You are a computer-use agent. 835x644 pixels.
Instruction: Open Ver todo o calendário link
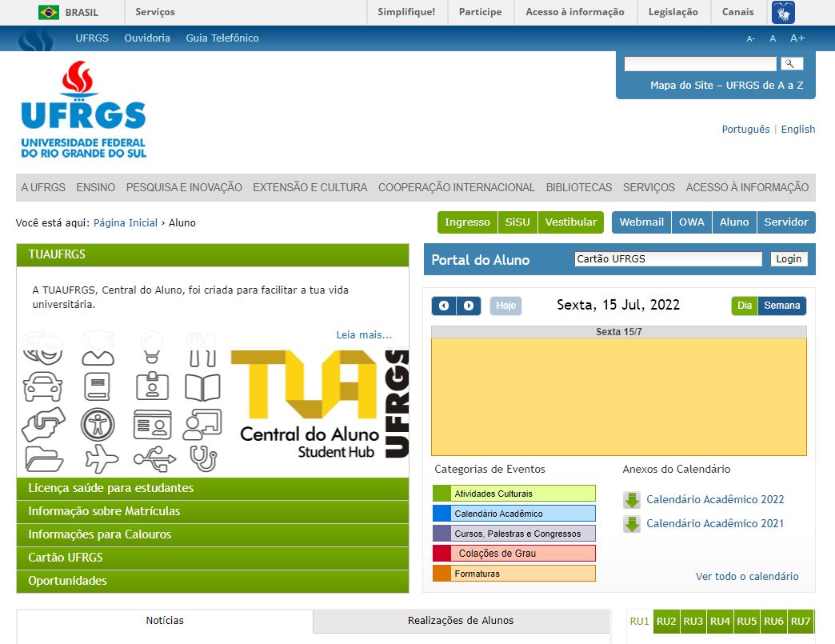click(746, 576)
